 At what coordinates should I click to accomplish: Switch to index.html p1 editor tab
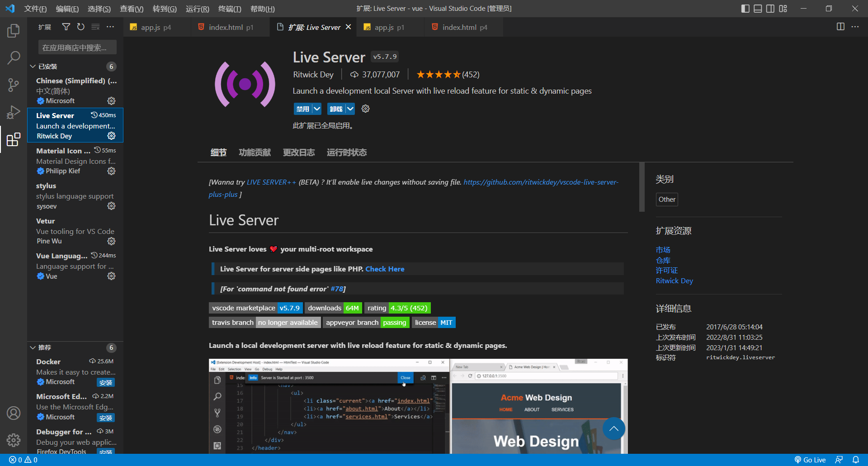(x=231, y=27)
